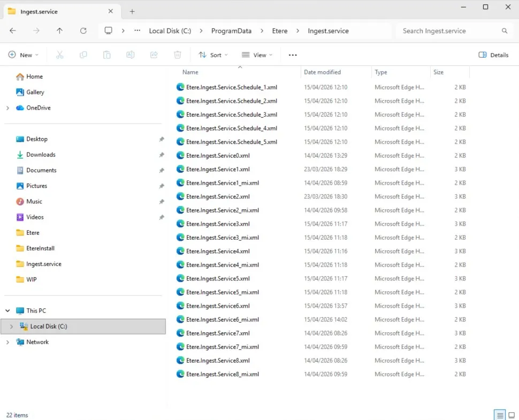Viewport: 519px width, 420px height.
Task: Go up one folder level
Action: pyautogui.click(x=59, y=31)
